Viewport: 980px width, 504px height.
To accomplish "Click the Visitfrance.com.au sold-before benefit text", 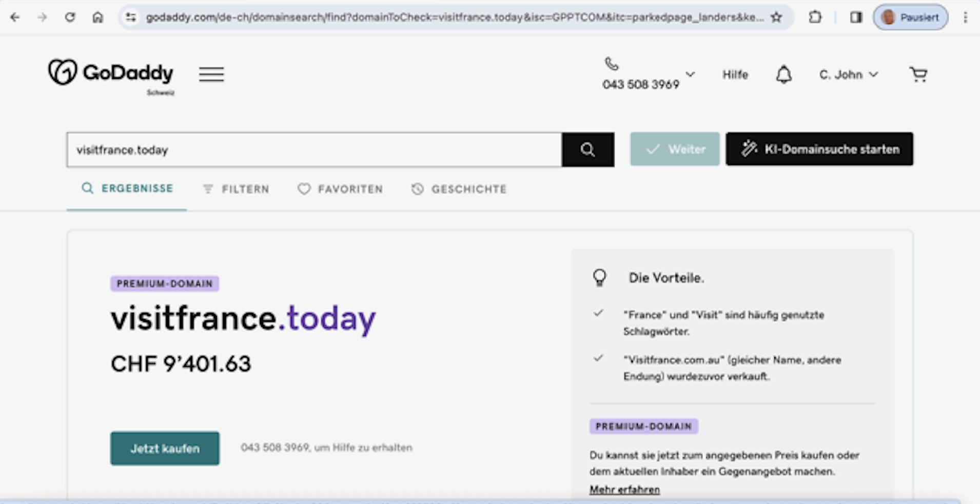I will coord(732,368).
